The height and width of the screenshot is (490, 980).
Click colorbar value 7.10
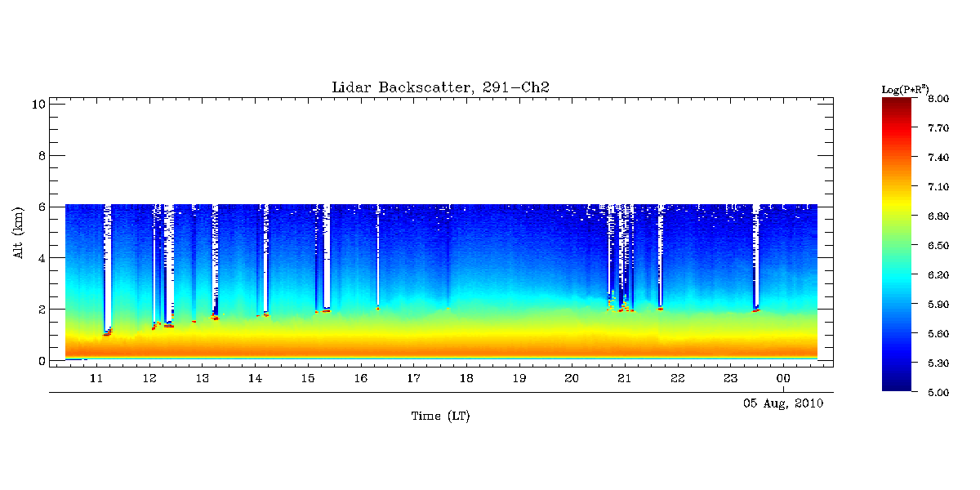pyautogui.click(x=938, y=187)
